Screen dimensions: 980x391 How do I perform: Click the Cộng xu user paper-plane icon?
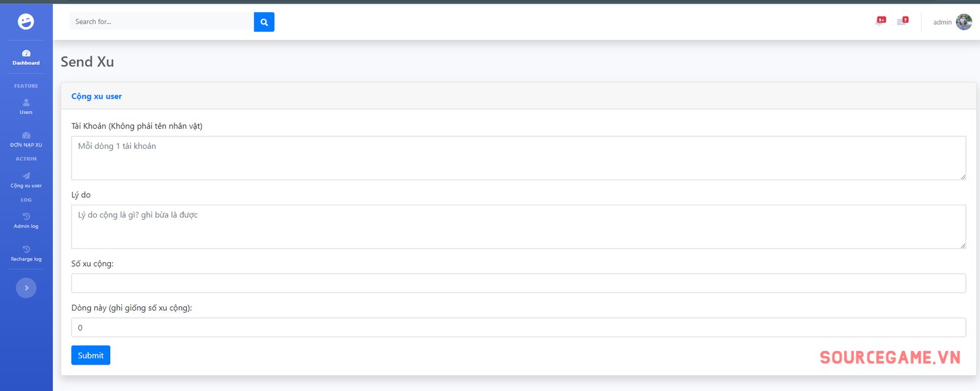point(26,176)
